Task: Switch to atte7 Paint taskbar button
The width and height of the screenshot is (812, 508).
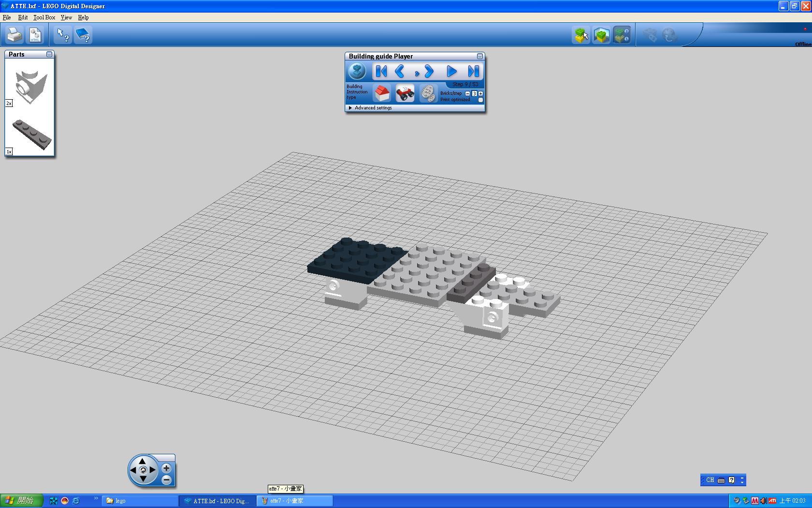Action: (x=294, y=501)
